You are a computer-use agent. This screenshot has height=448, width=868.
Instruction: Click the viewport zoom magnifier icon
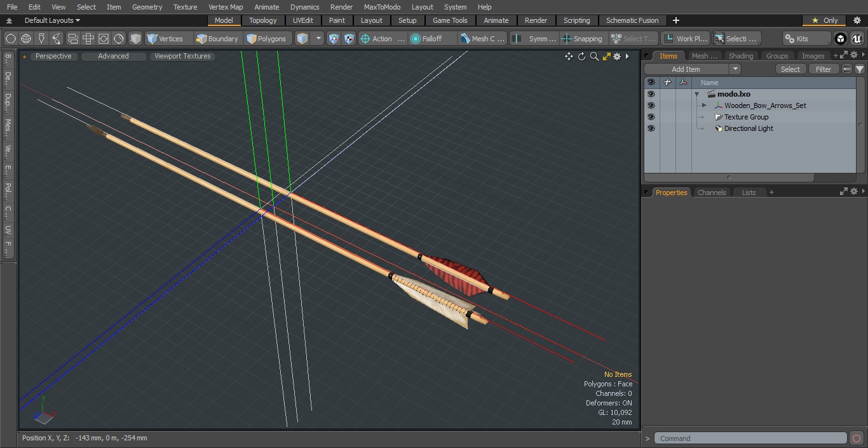pos(594,57)
